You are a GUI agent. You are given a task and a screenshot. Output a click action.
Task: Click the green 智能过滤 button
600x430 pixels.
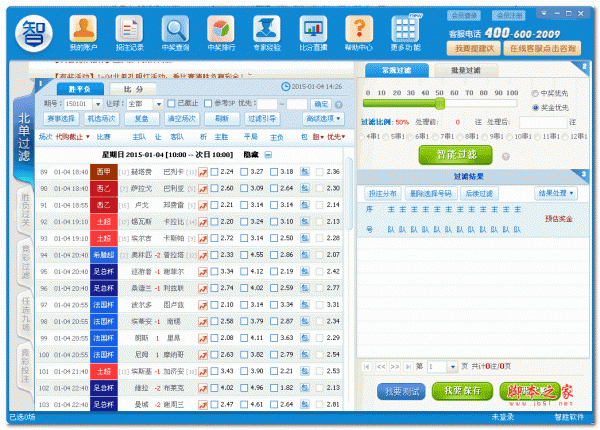[456, 155]
